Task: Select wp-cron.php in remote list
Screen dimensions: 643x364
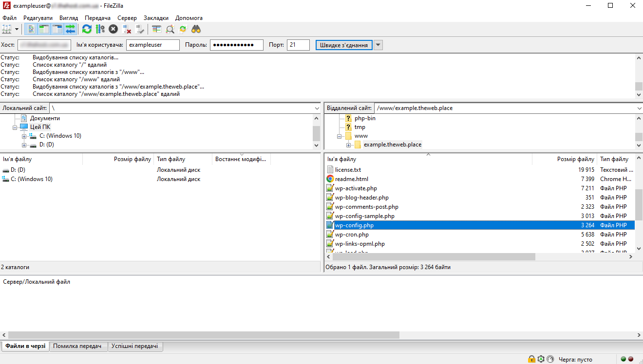Action: click(352, 235)
